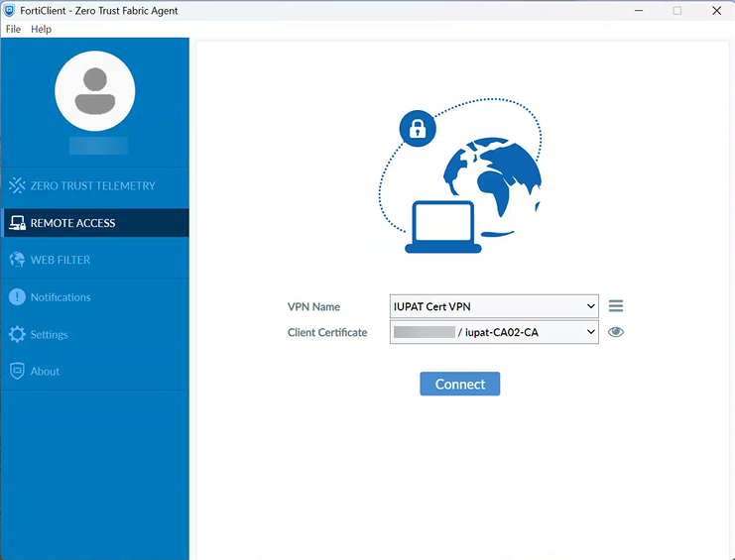Open the VPN connection hamburger menu icon

pyautogui.click(x=616, y=306)
